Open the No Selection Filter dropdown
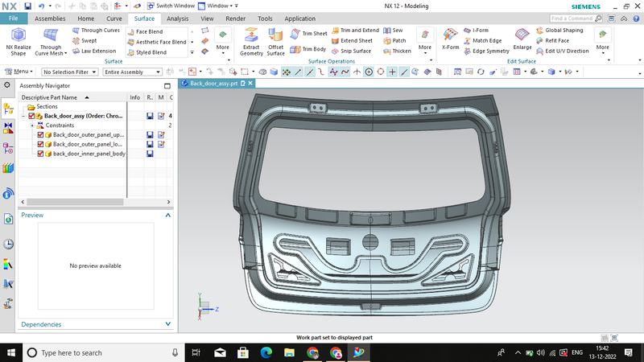Viewport: 644px width, 362px height. point(69,72)
